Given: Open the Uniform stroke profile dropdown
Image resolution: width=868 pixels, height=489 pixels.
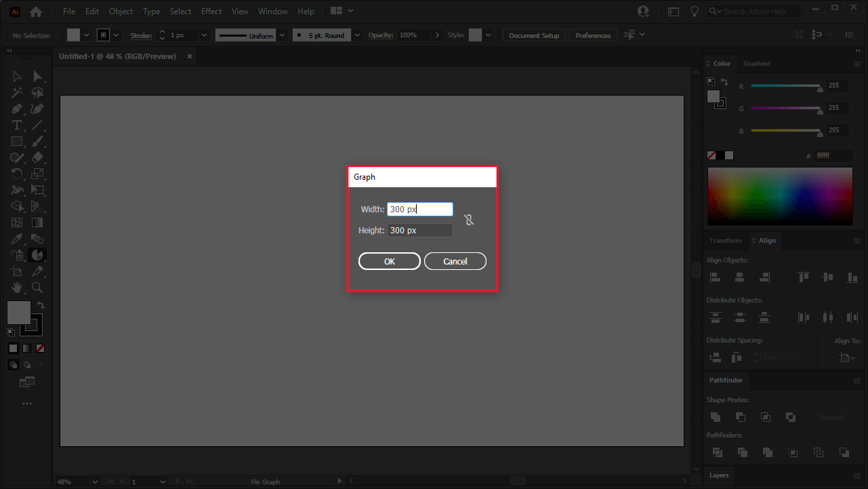Looking at the screenshot, I should pyautogui.click(x=282, y=35).
